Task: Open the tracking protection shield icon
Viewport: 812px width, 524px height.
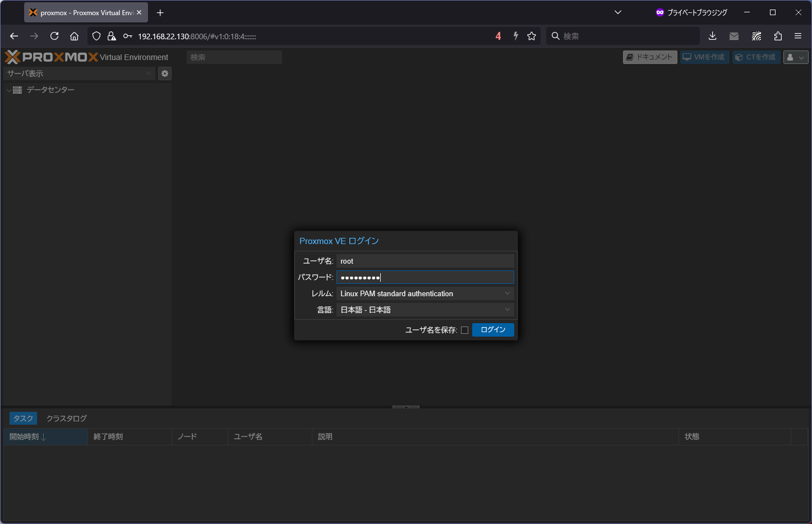Action: point(96,36)
